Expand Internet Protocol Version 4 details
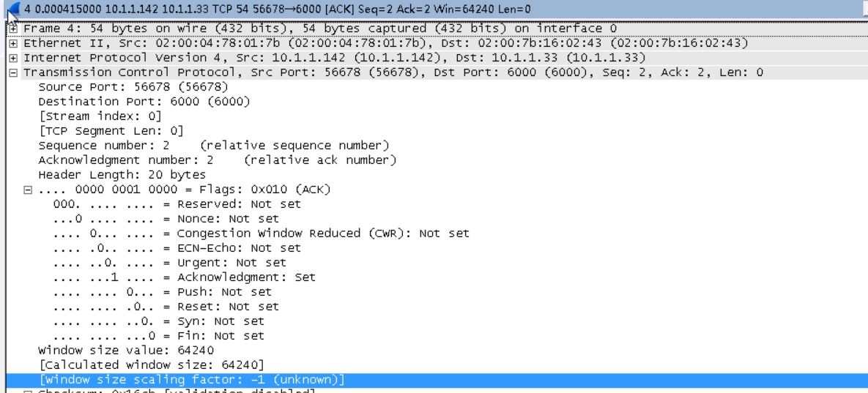Screen dimensions: 868x393 pos(12,58)
